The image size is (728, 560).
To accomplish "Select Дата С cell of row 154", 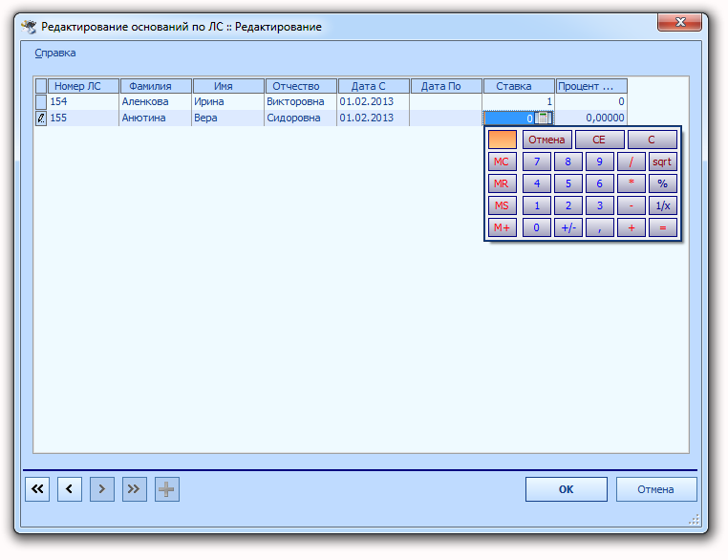I will (374, 101).
